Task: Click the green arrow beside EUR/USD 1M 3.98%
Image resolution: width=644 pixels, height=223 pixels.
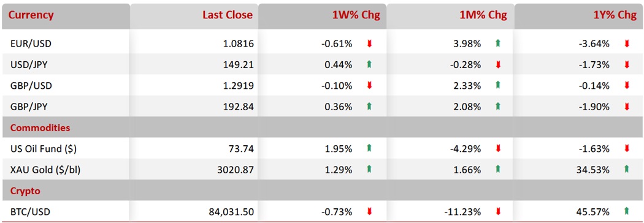Action: point(498,43)
